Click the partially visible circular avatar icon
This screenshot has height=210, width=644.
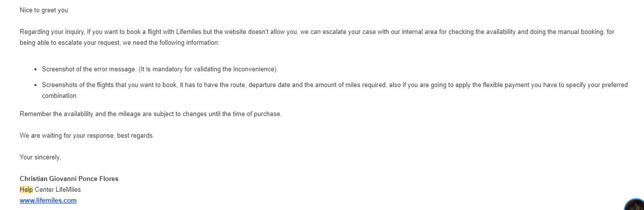[x=635, y=205]
